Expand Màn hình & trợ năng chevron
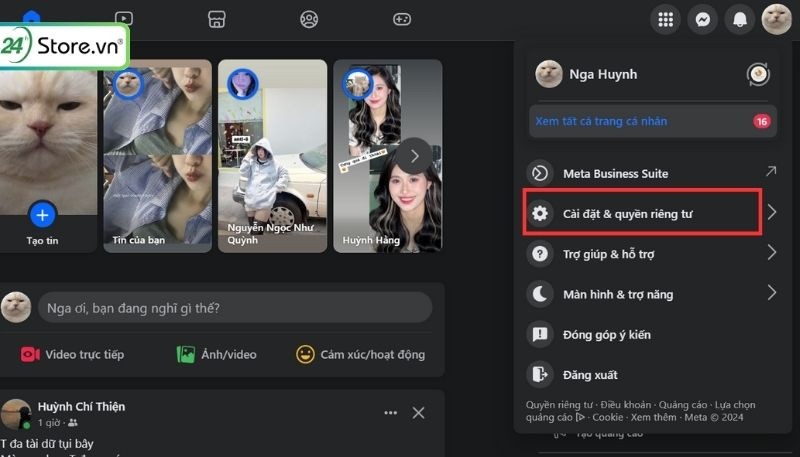The image size is (800, 457). [x=771, y=294]
